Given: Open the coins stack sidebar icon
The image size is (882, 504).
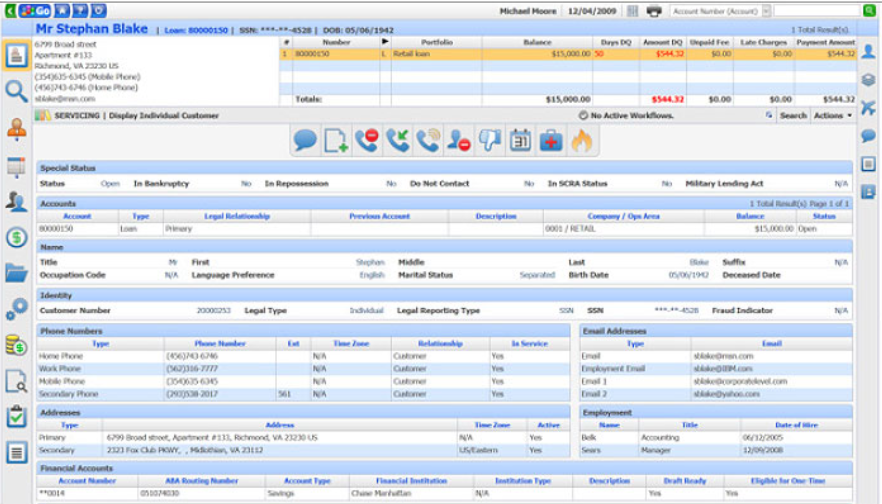Looking at the screenshot, I should click(x=16, y=345).
